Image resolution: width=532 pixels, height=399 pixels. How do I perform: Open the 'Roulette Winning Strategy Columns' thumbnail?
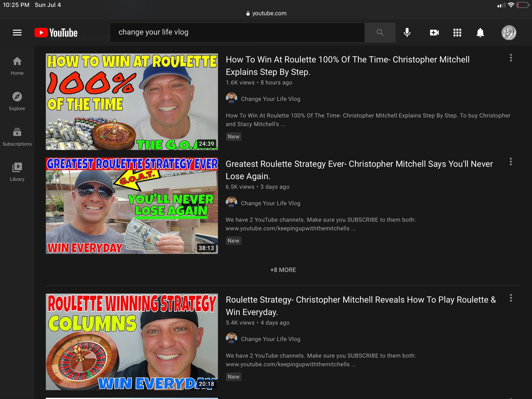pos(132,342)
